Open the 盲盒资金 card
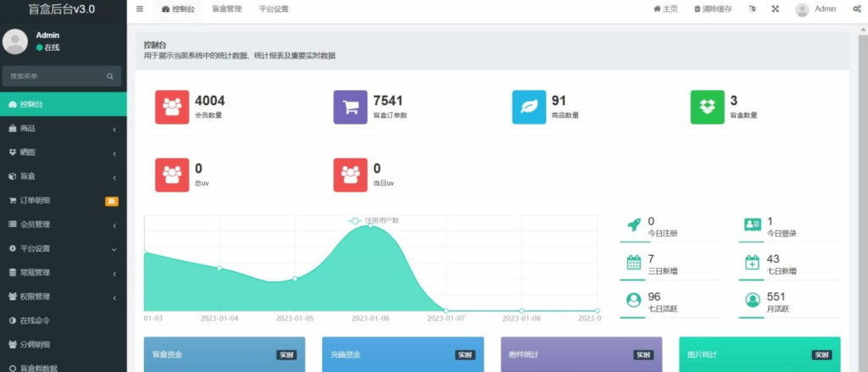The width and height of the screenshot is (868, 372). point(224,354)
